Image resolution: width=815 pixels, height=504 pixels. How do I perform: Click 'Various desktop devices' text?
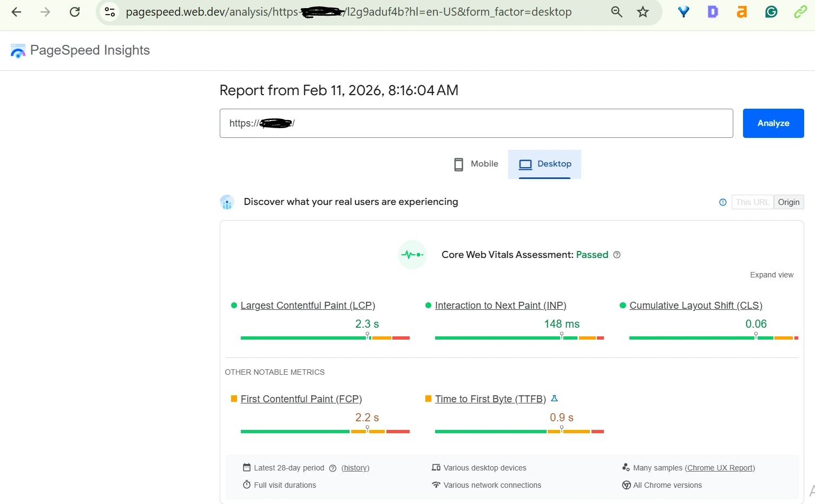(485, 468)
